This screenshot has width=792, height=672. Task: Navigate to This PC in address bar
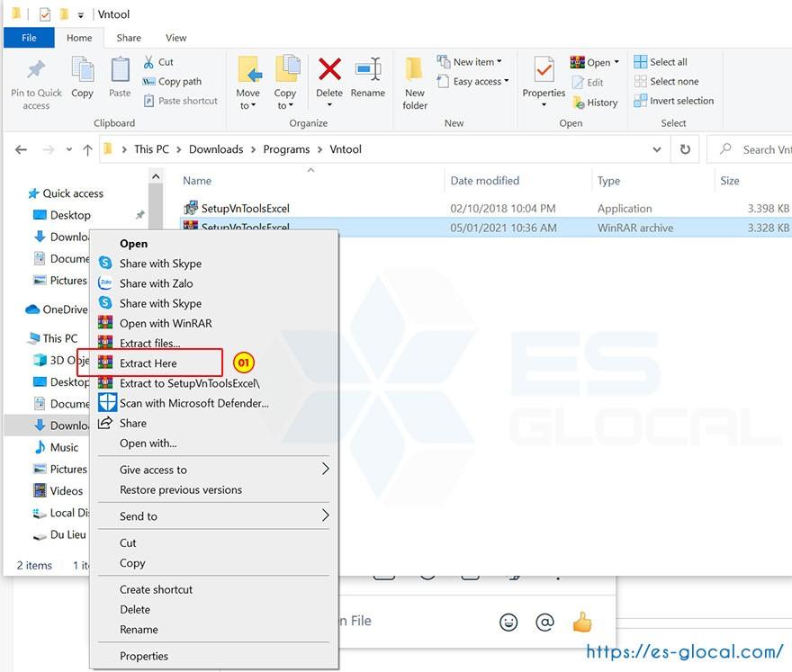[151, 149]
